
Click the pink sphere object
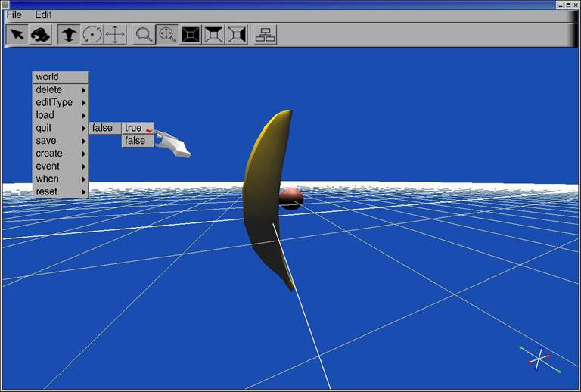pyautogui.click(x=291, y=198)
